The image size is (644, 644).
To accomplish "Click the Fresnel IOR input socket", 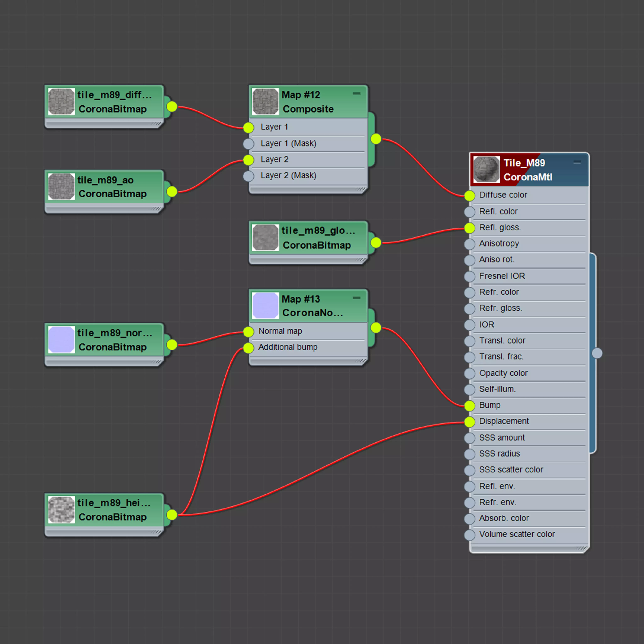I will [x=470, y=276].
